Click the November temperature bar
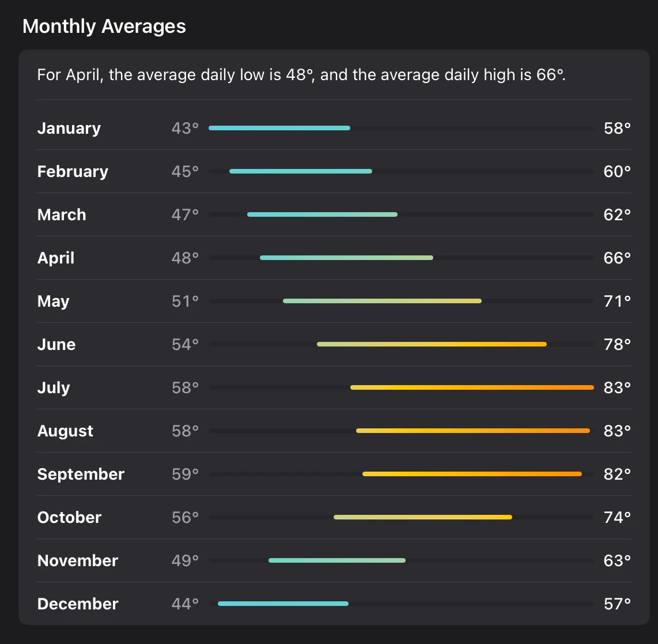658x644 pixels. point(336,560)
